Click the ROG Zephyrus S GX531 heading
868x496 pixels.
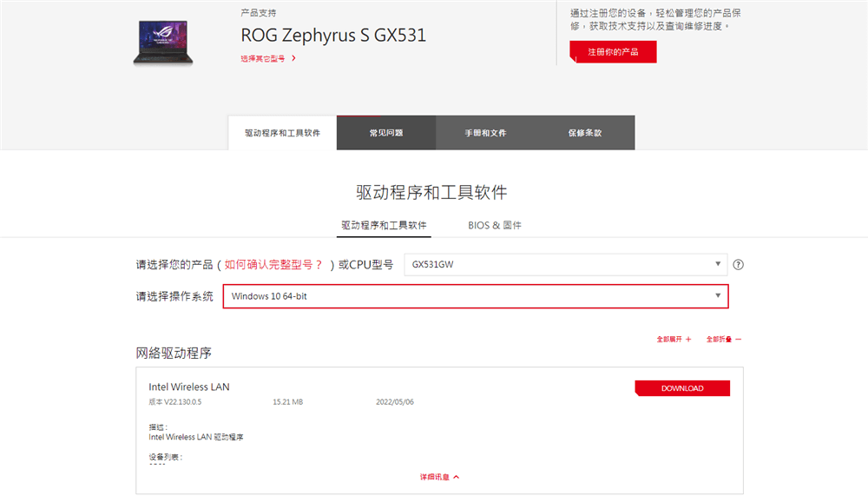[x=333, y=36]
